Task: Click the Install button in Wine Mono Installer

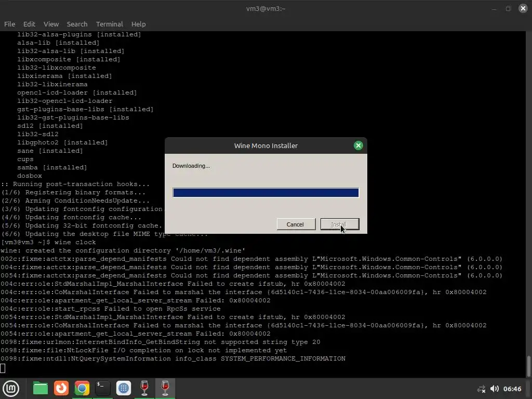Action: (x=340, y=224)
